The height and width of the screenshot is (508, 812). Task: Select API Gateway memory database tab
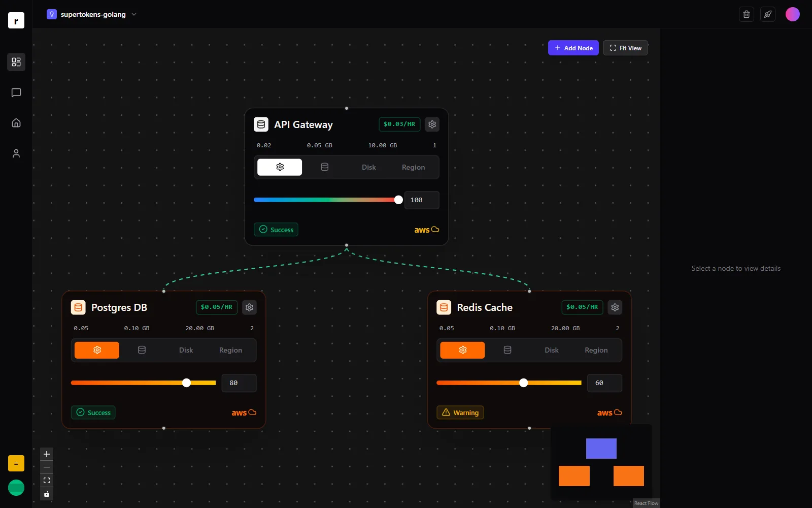tap(325, 167)
